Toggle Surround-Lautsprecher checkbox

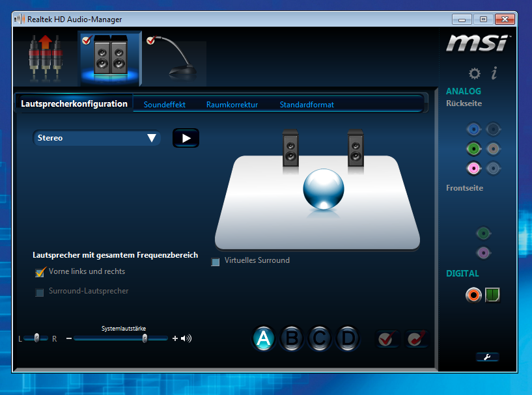pyautogui.click(x=39, y=292)
